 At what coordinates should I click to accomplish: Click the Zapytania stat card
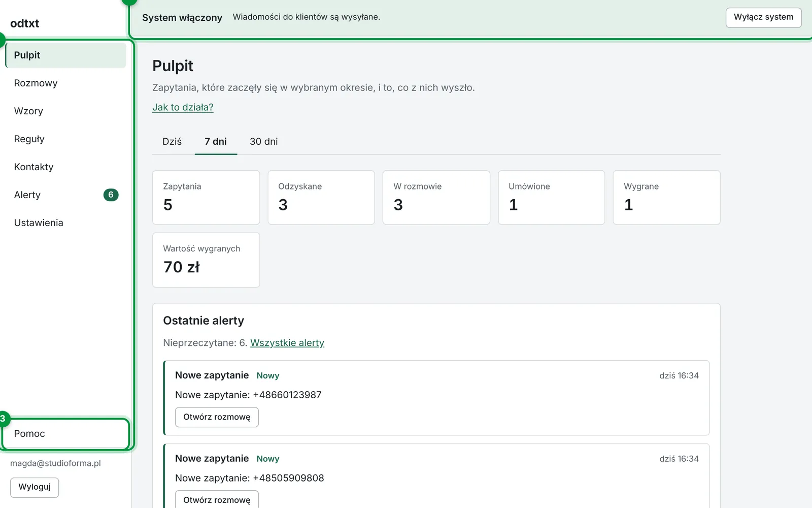click(x=206, y=198)
